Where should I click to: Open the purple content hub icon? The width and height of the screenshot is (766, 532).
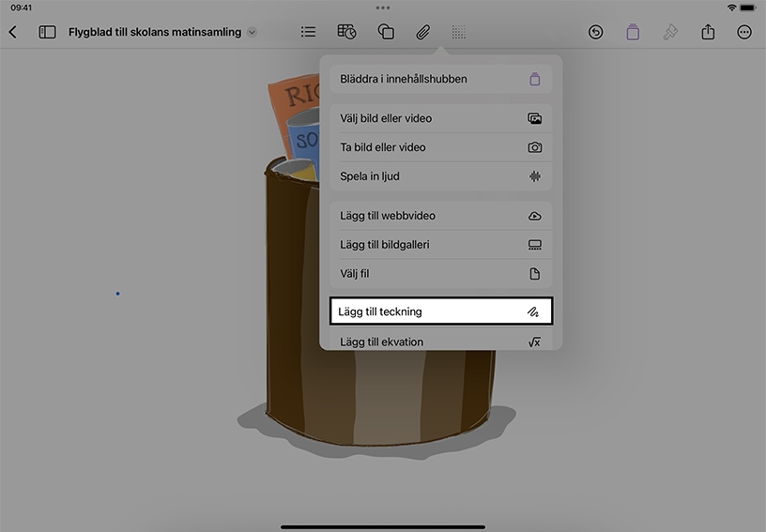tap(633, 32)
